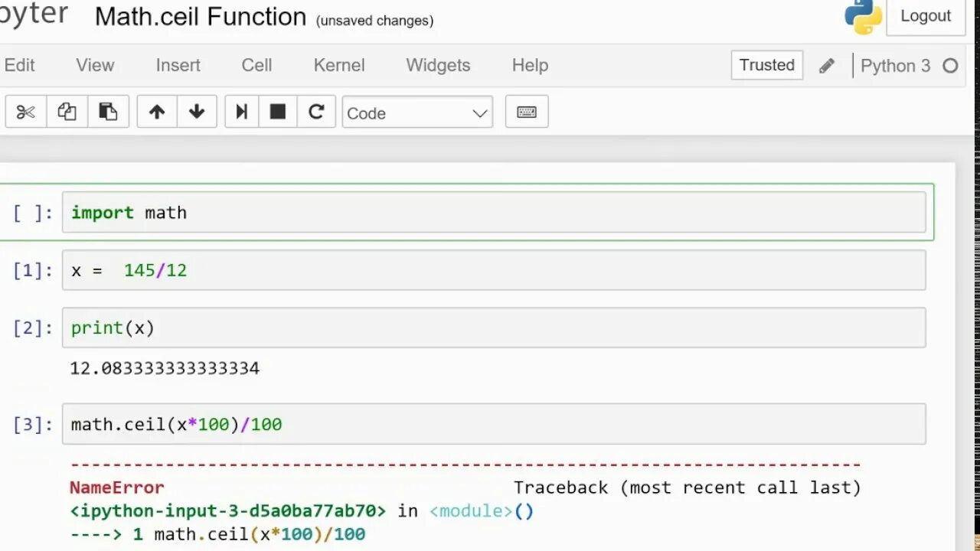
Task: Click the pencil edit mode indicator icon
Action: [827, 66]
